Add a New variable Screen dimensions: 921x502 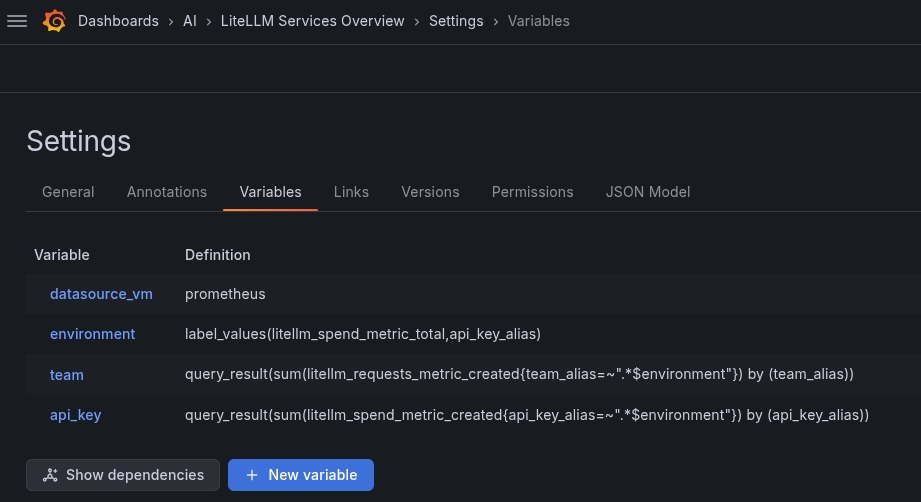pos(301,475)
